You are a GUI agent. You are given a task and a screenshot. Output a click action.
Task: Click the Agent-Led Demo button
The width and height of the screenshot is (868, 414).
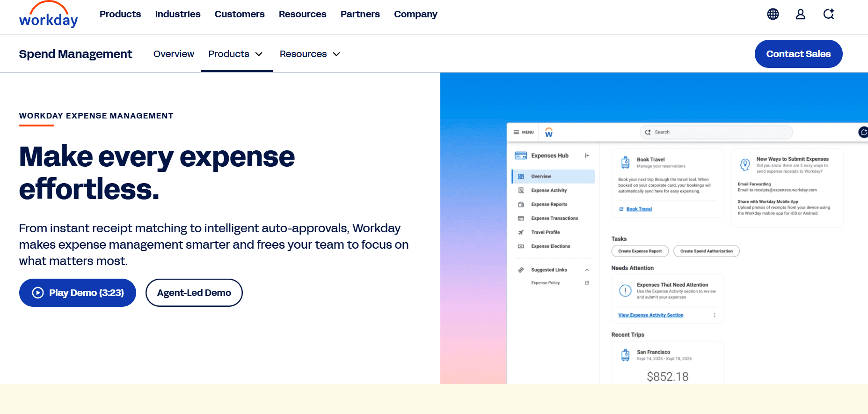[x=194, y=293]
